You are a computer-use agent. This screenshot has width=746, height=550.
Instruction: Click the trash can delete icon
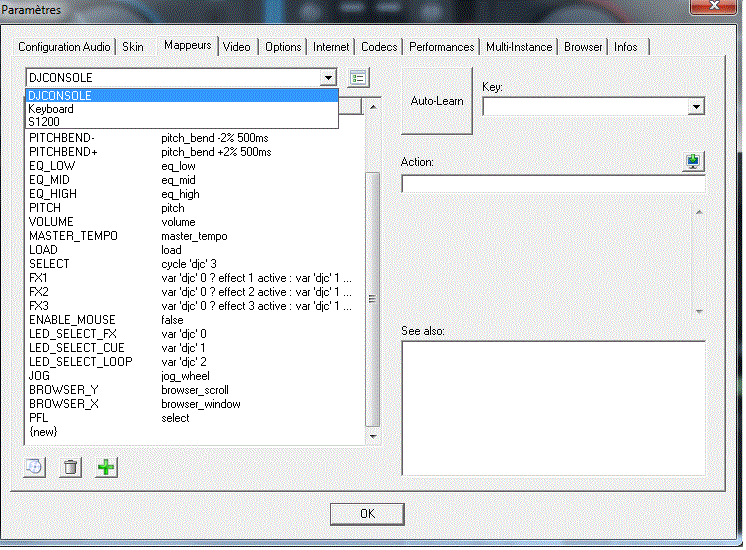70,468
